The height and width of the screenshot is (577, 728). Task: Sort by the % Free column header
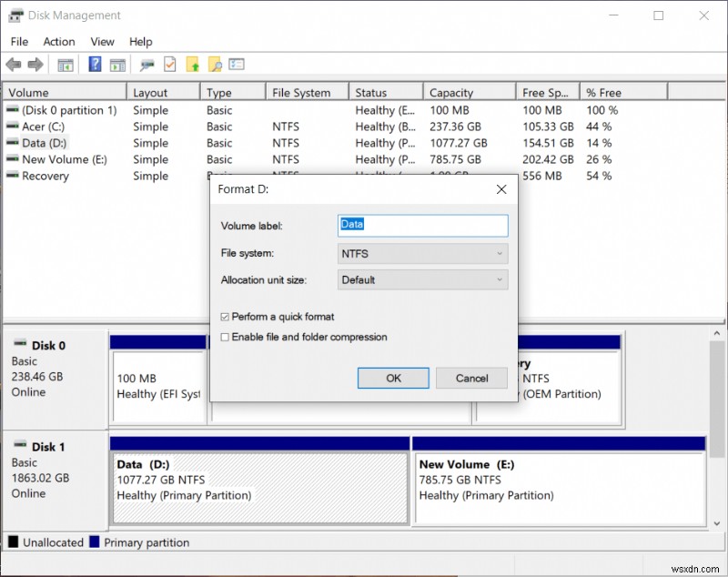click(623, 93)
